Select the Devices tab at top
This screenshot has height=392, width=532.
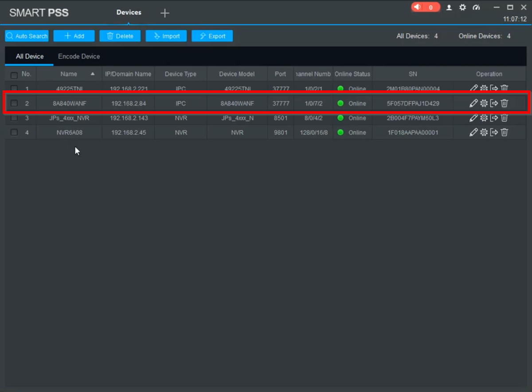[129, 12]
